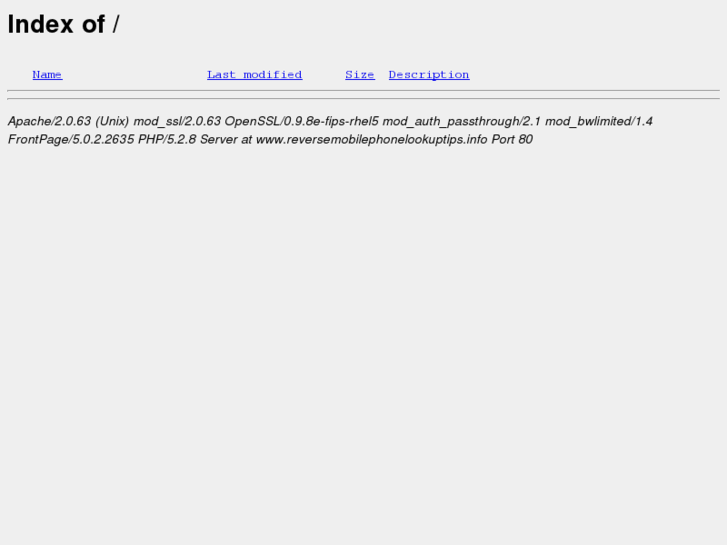Click the PHP/5.2.8 text
The width and height of the screenshot is (727, 545).
[167, 140]
